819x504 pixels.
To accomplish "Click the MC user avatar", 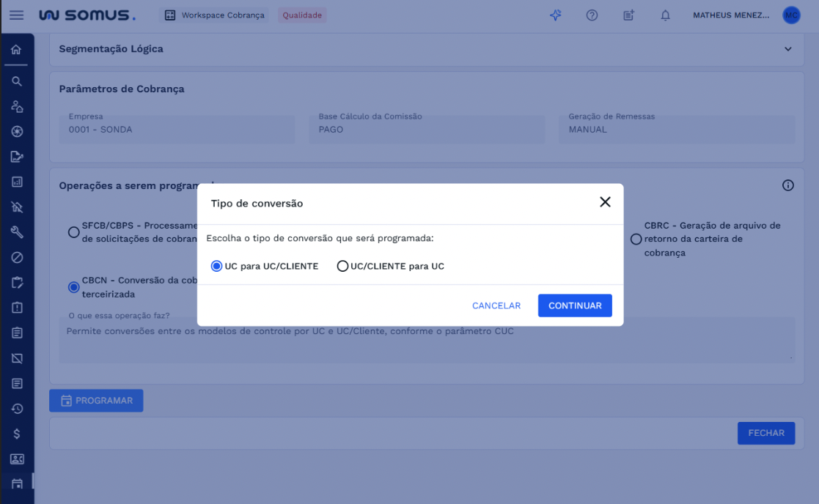I will pos(791,15).
